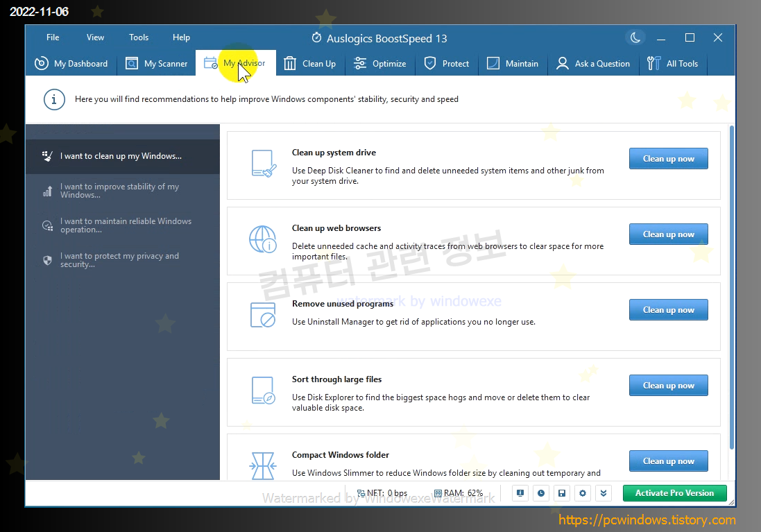The image size is (761, 532).
Task: Open the Help menu
Action: (182, 37)
